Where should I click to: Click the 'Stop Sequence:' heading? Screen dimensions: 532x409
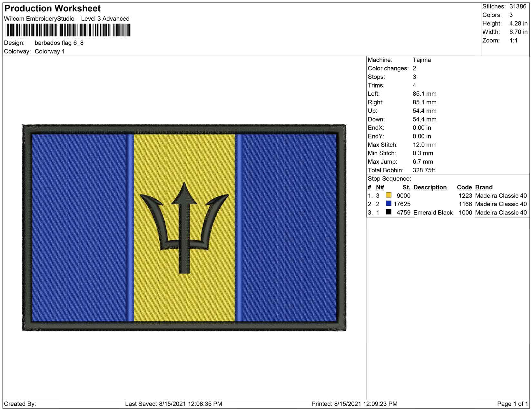(389, 179)
